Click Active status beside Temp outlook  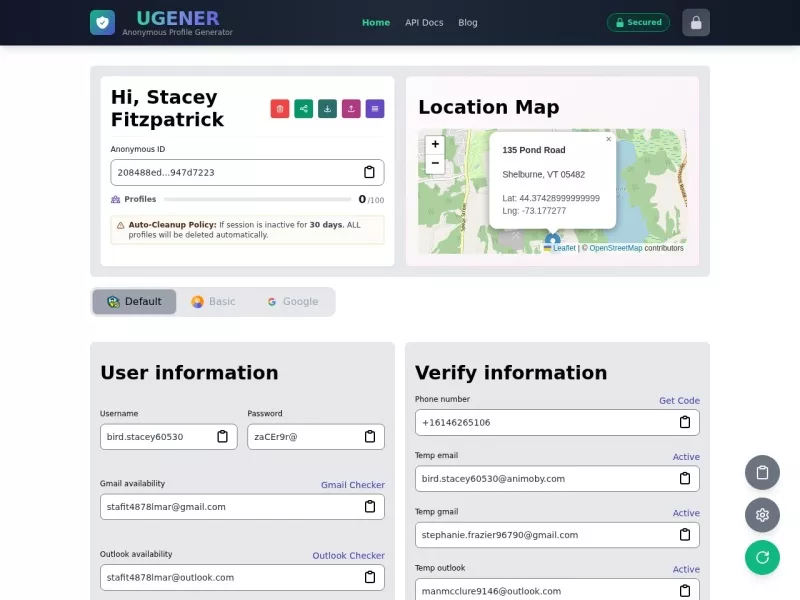point(686,569)
